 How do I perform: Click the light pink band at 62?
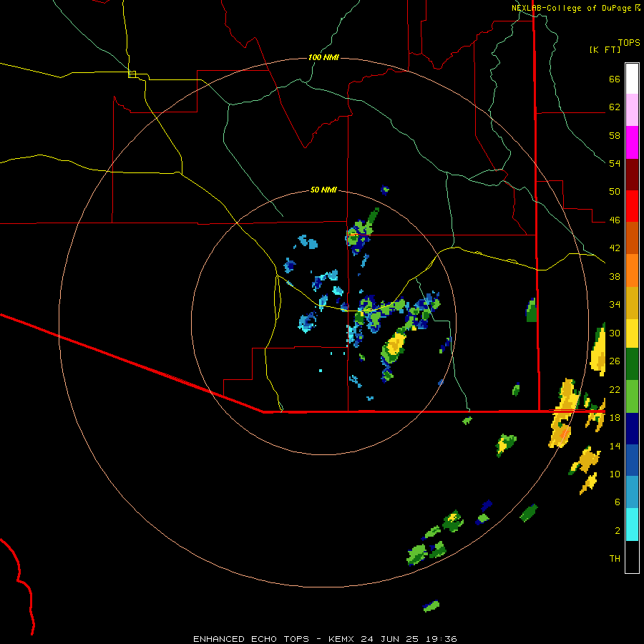(632, 110)
